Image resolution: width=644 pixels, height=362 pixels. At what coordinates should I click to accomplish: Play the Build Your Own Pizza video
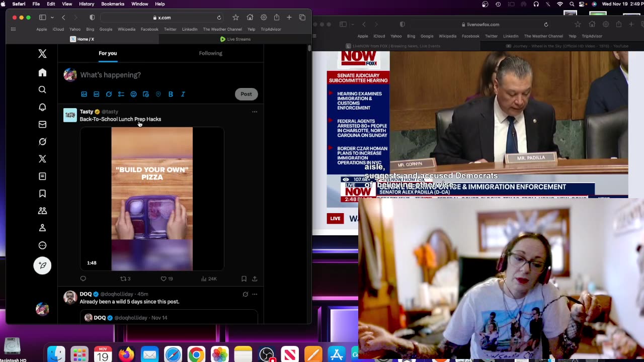(152, 199)
